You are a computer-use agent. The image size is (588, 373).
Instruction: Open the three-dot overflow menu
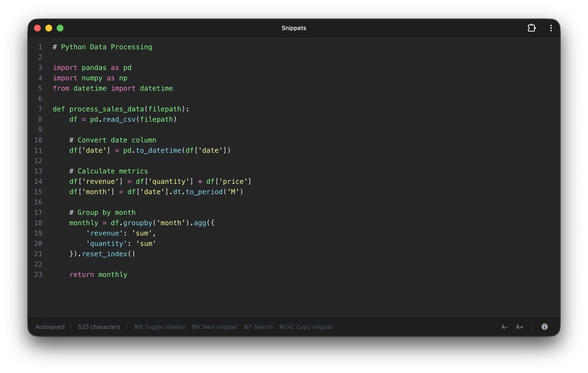pos(551,28)
